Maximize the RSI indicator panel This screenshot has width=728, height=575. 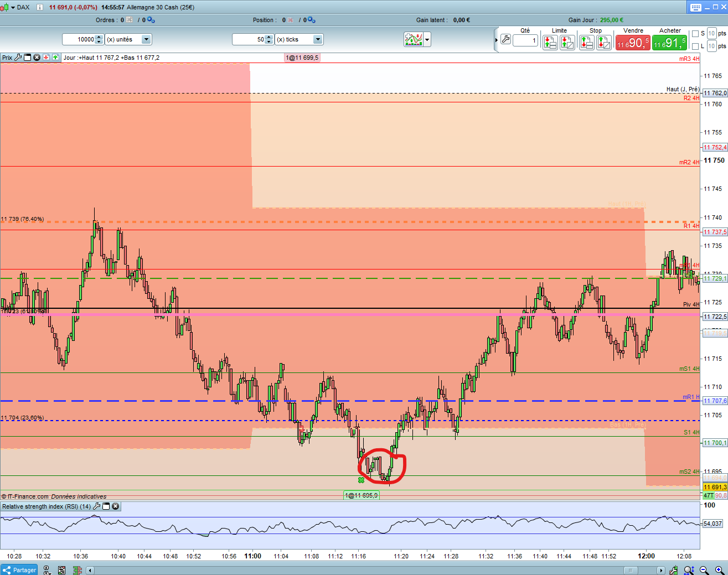pyautogui.click(x=106, y=506)
